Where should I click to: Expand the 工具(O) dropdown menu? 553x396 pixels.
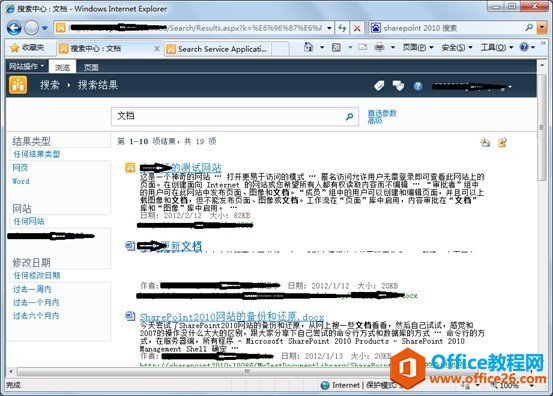coord(497,47)
